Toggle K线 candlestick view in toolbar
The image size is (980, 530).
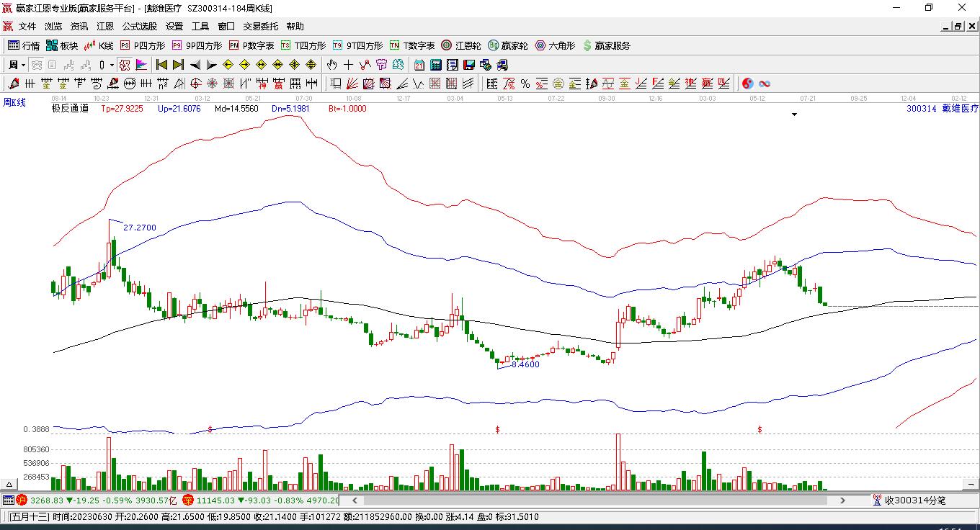[99, 45]
